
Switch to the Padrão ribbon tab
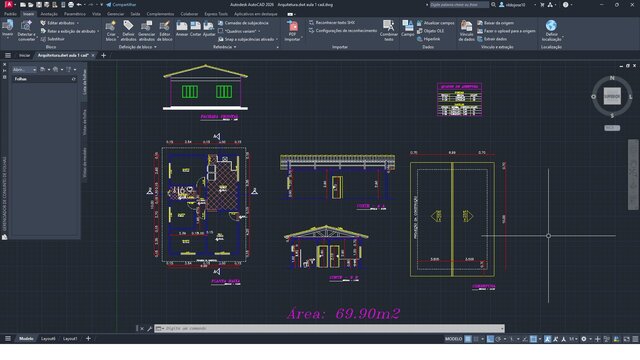click(10, 14)
